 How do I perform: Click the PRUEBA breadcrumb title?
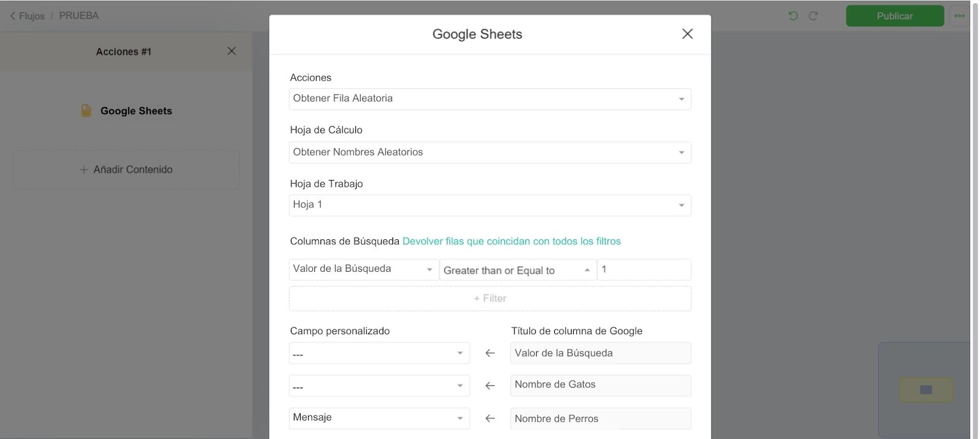79,16
